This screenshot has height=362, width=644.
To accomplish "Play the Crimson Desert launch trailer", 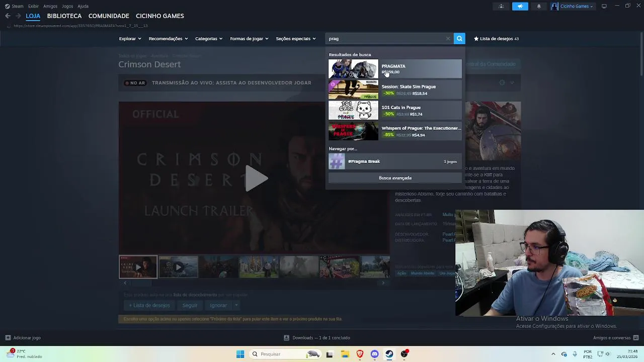I will (256, 178).
